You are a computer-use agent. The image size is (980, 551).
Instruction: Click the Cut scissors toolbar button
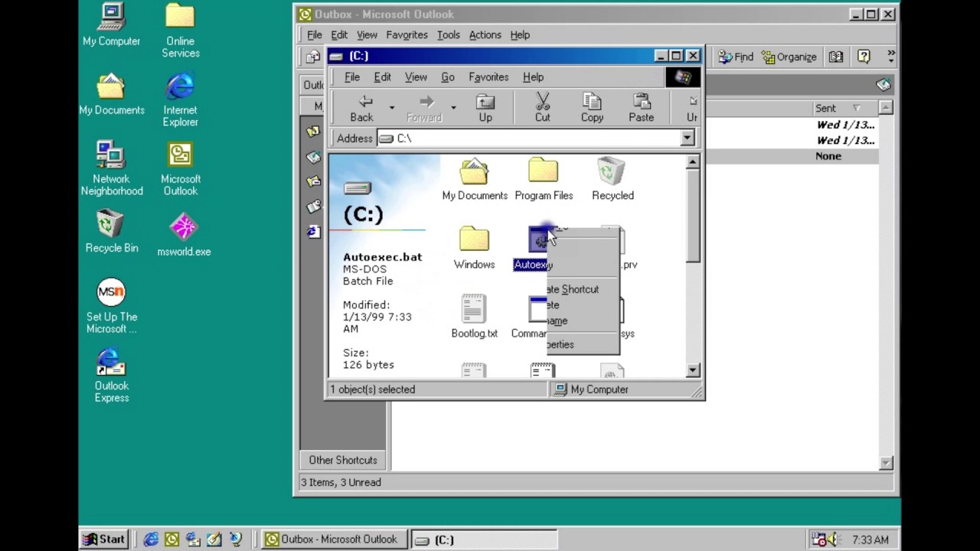(x=542, y=108)
